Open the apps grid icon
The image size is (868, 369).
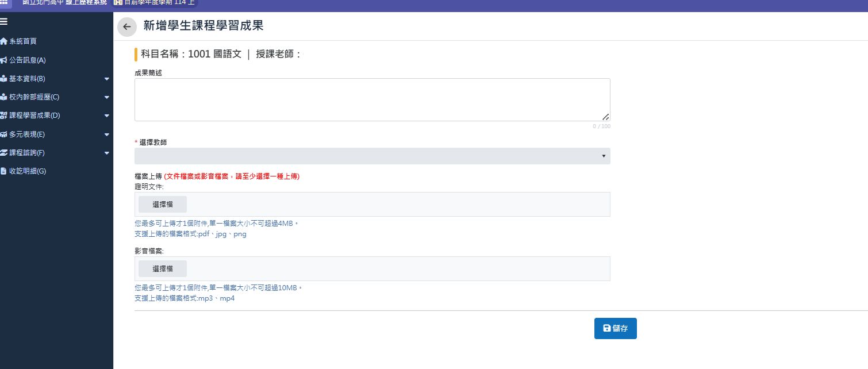(4, 2)
